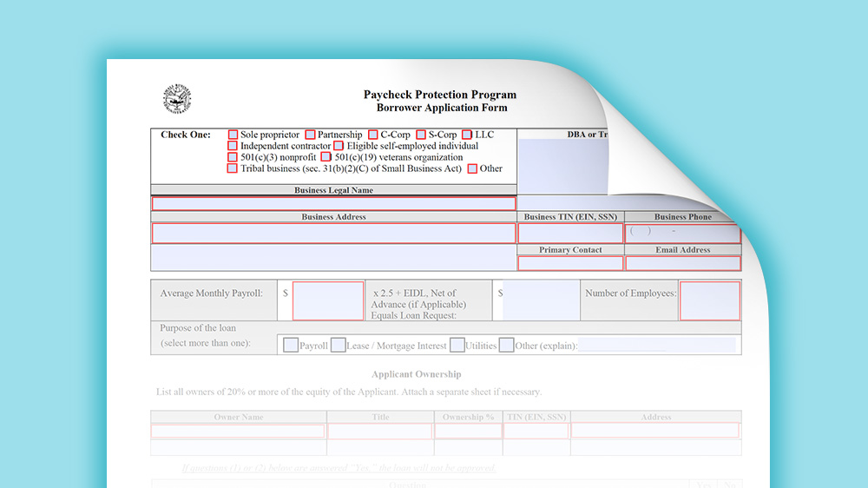Check 501(c)(19) veterans organization box
This screenshot has width=868, height=488.
(x=326, y=157)
